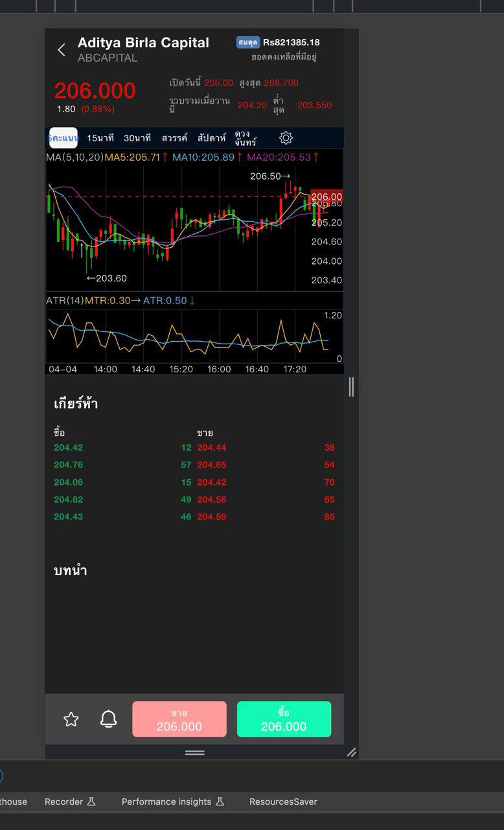Click the 204.42 top bid price row
504x830 pixels.
(x=69, y=447)
